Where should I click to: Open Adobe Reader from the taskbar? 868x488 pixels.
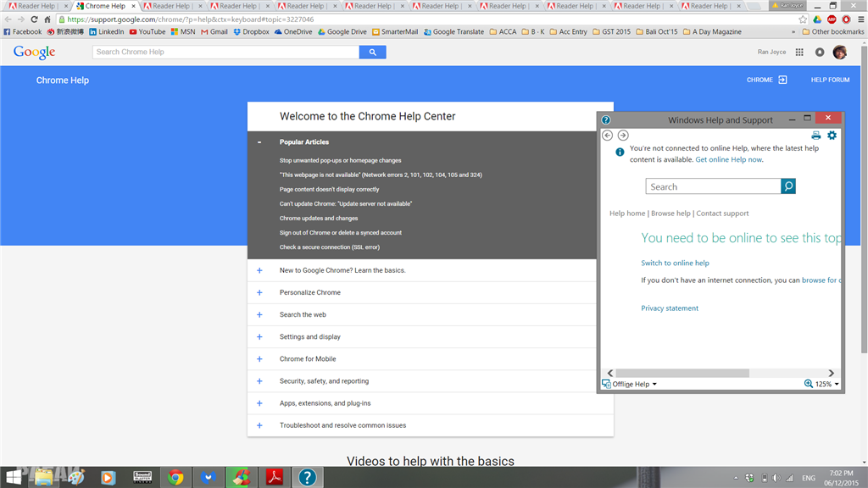(x=275, y=477)
